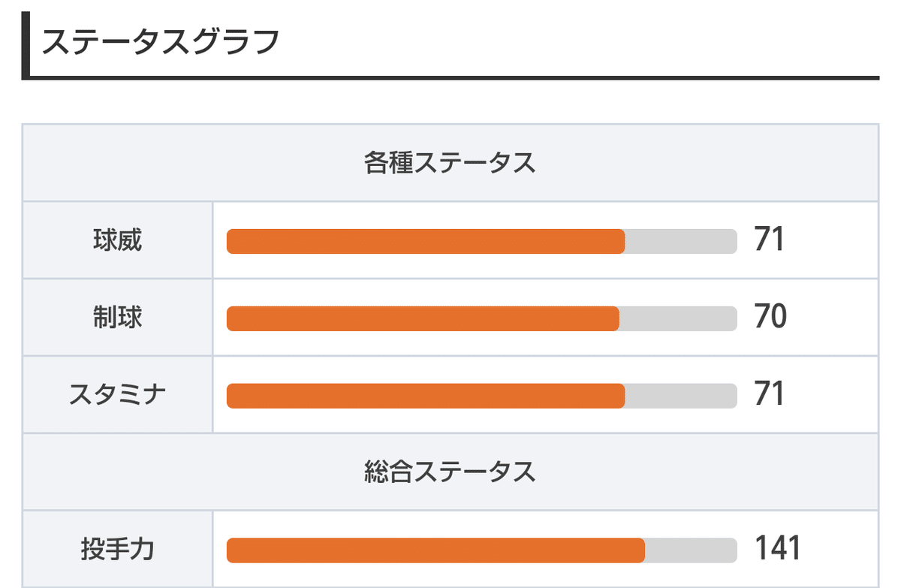Click the 球威 value 71
Image resolution: width=901 pixels, height=588 pixels.
(x=770, y=240)
